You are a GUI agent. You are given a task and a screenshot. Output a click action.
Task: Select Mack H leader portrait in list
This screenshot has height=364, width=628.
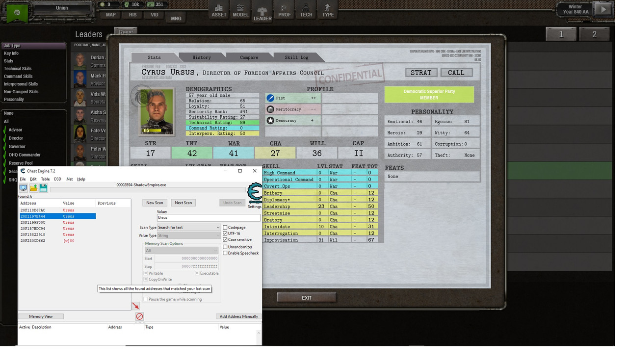[x=80, y=79]
